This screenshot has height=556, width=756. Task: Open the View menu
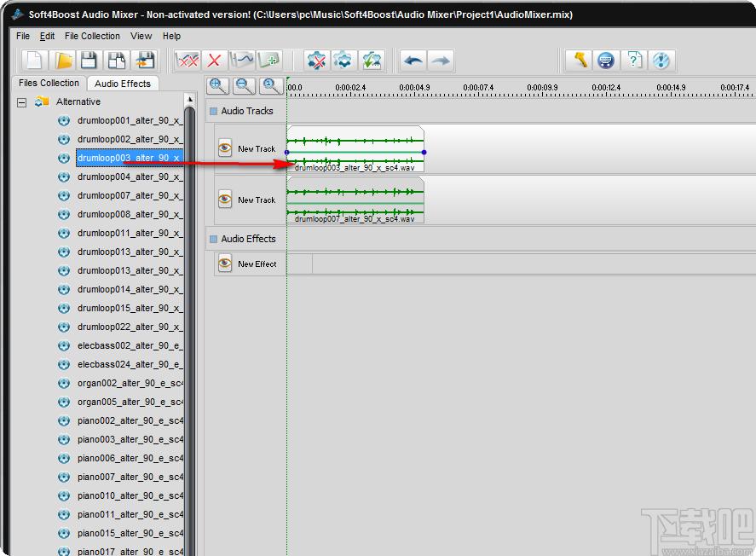(141, 36)
